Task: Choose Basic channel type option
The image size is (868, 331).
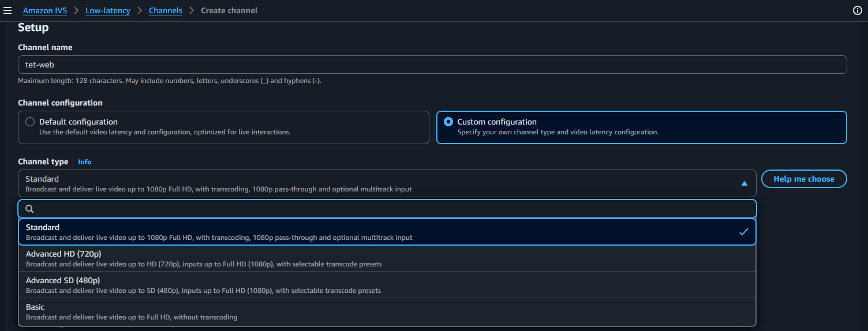Action: pos(387,311)
